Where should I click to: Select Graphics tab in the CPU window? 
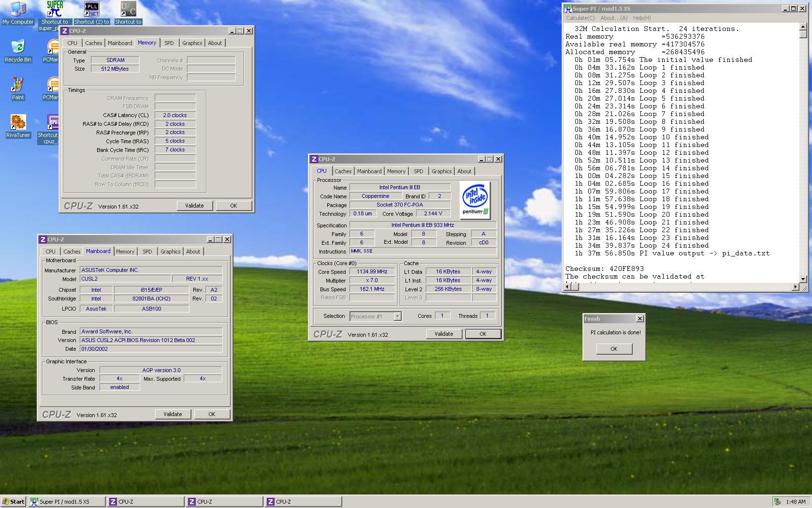click(441, 171)
